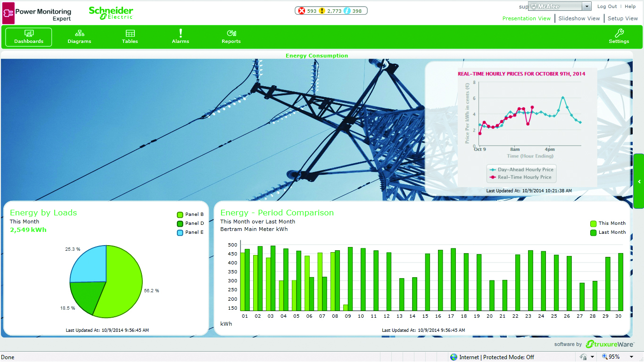Switch to Setup View
The height and width of the screenshot is (362, 644).
[x=622, y=18]
